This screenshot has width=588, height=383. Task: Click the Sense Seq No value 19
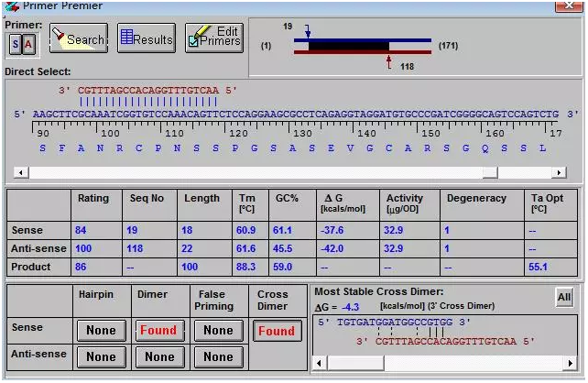pos(132,230)
